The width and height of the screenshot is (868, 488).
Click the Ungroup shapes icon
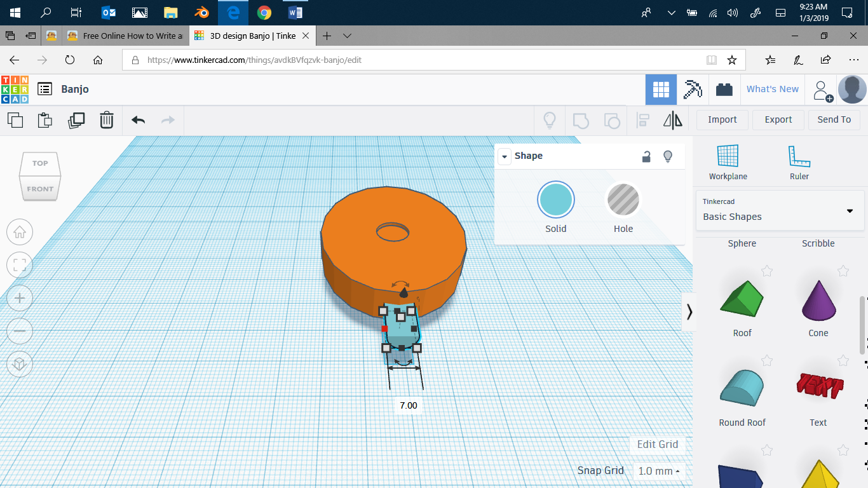click(611, 119)
